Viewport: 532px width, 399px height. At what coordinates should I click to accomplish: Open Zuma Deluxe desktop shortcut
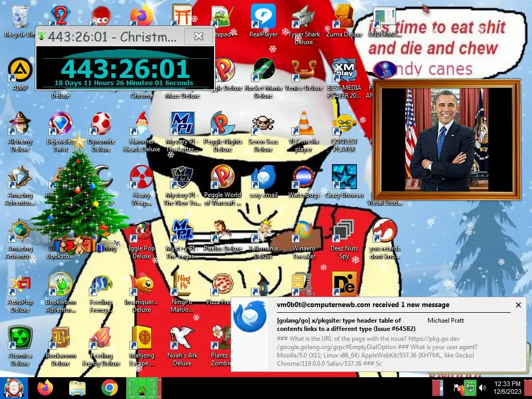344,21
